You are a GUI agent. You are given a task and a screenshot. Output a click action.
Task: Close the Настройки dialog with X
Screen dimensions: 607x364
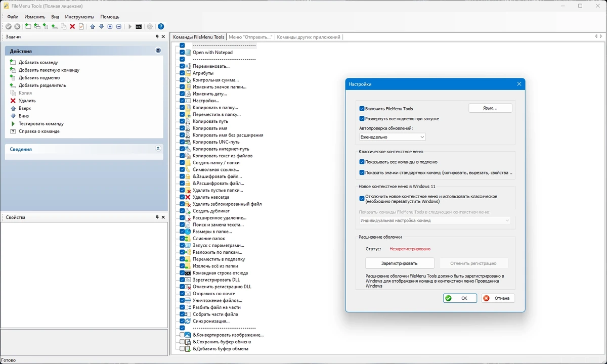click(x=519, y=84)
